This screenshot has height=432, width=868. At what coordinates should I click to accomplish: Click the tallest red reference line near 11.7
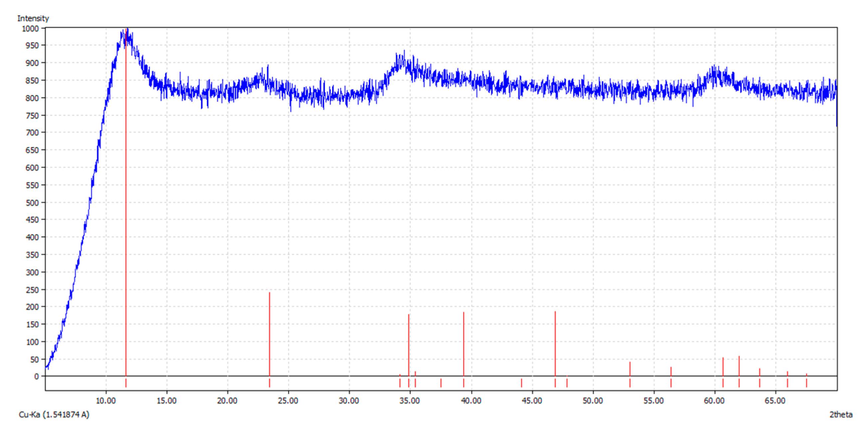point(126,202)
